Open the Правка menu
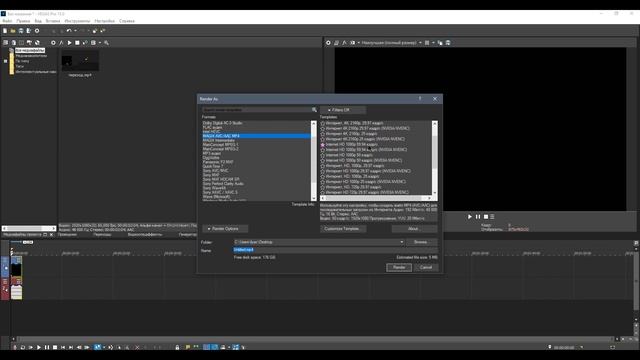The width and height of the screenshot is (640, 360). [x=23, y=21]
